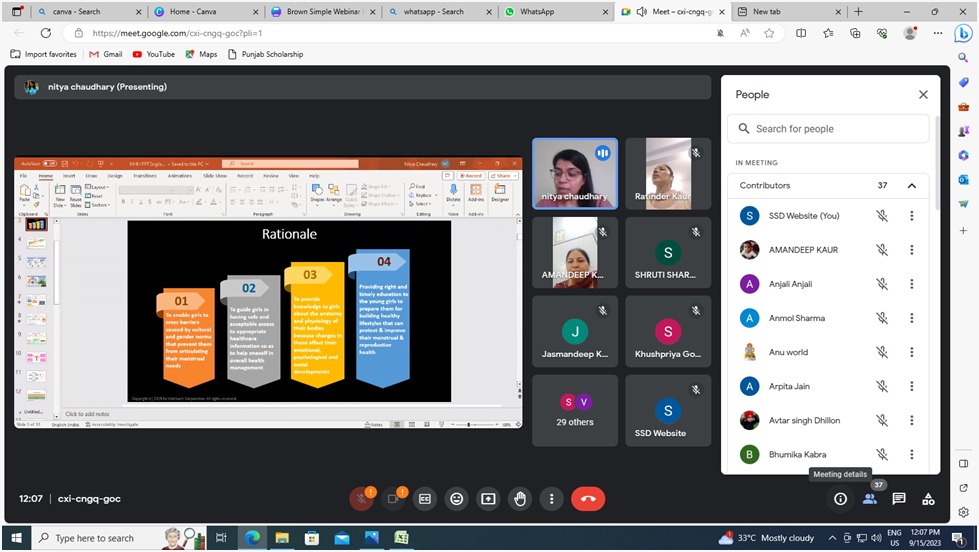Select the 29 others participant tile

pyautogui.click(x=574, y=410)
